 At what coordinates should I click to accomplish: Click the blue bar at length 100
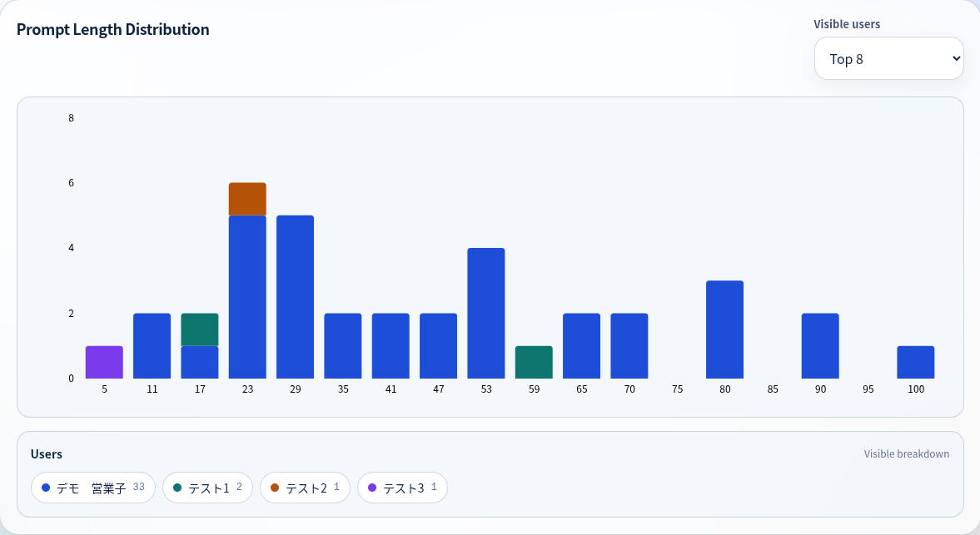[x=916, y=362]
